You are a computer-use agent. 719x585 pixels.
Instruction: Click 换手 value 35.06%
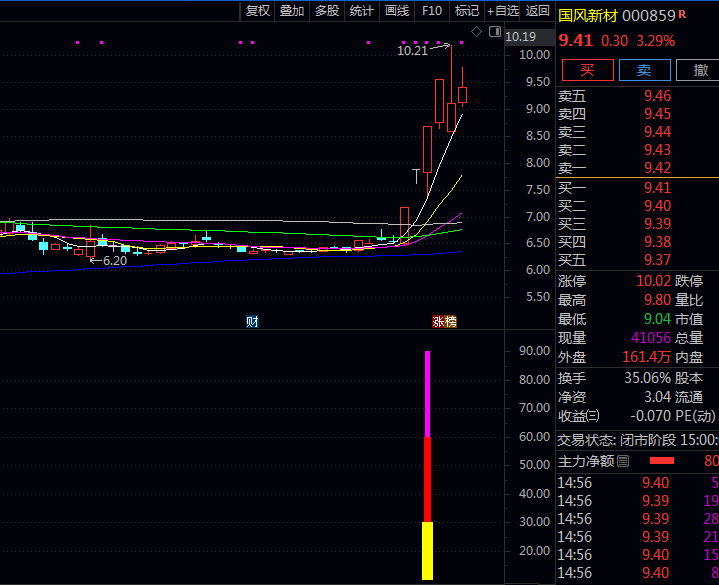pyautogui.click(x=647, y=378)
